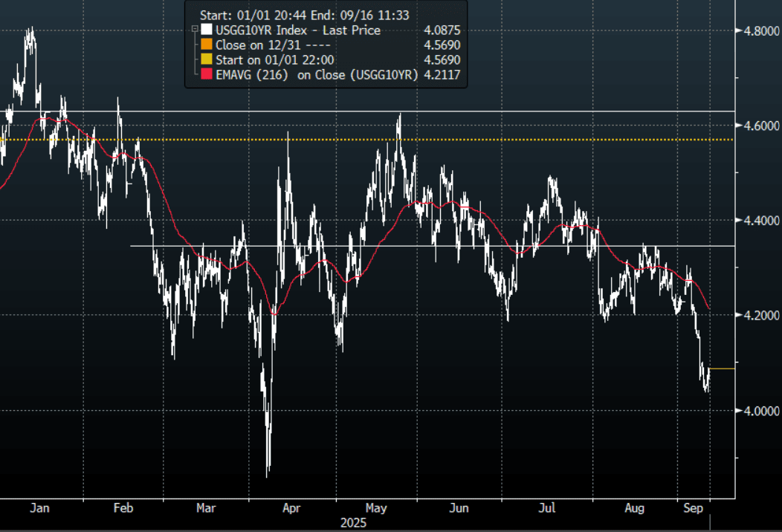Click the May label on the time axis
Screen dimensions: 782x532
coord(376,508)
